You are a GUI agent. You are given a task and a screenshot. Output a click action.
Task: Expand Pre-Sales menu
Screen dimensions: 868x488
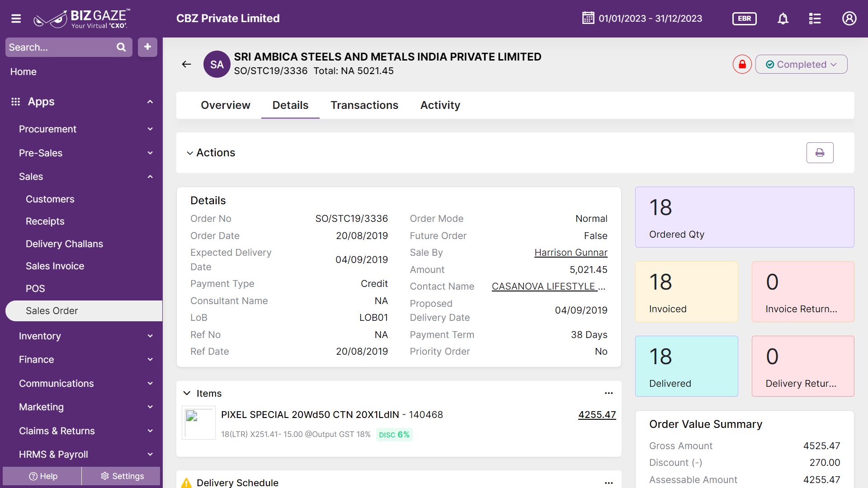pyautogui.click(x=150, y=153)
